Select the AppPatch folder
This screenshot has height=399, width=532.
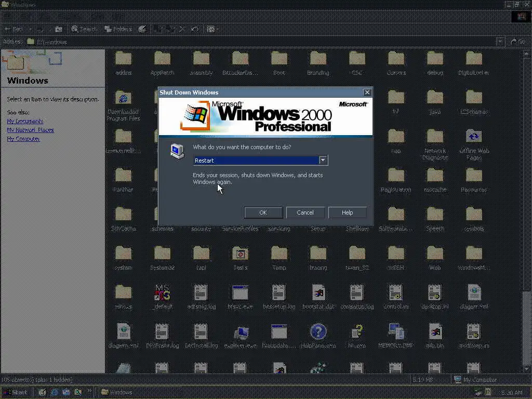coord(162,63)
